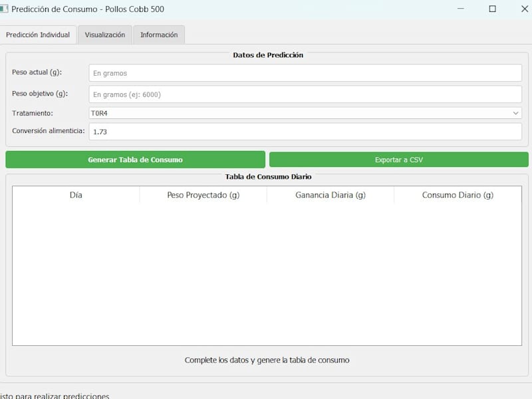This screenshot has height=399, width=532.
Task: Click the Tratamiento label
Action: 33,113
